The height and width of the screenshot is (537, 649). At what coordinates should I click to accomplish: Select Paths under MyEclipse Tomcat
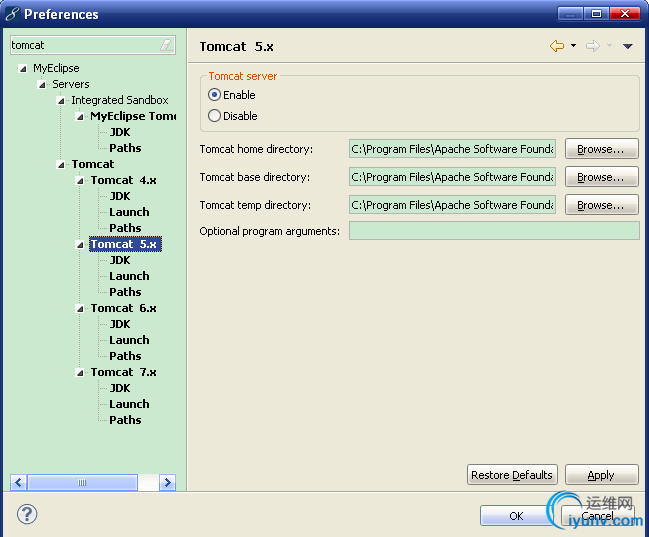tap(125, 148)
